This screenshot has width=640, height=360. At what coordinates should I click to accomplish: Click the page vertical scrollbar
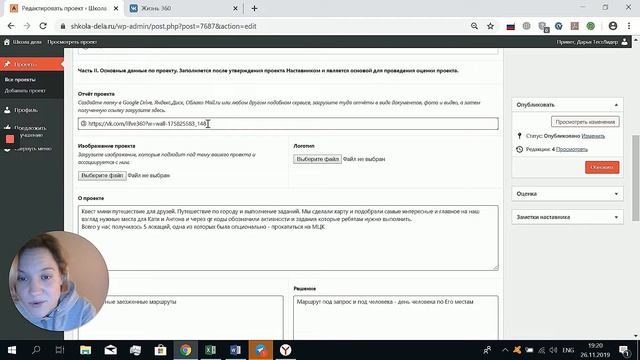pos(635,178)
